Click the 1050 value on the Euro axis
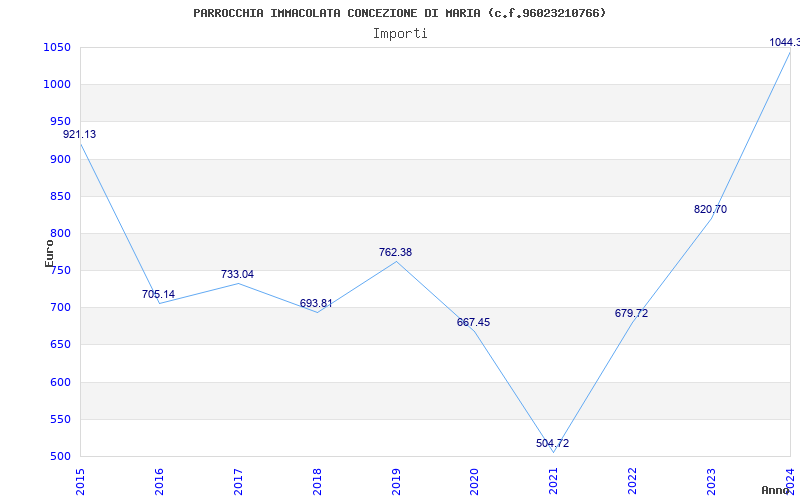The width and height of the screenshot is (800, 500). [x=57, y=47]
